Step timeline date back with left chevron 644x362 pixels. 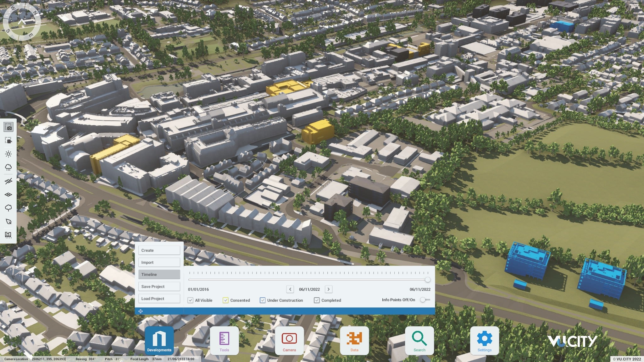tap(290, 289)
